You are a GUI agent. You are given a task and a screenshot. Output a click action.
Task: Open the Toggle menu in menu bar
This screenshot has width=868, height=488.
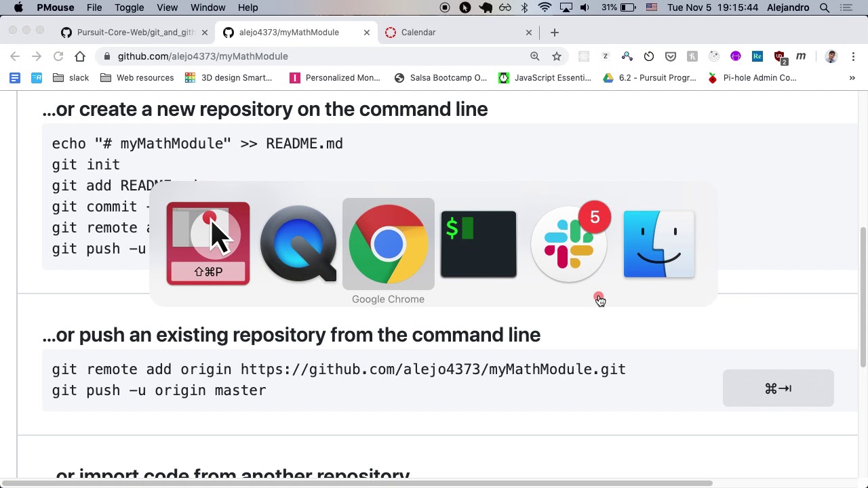(129, 7)
